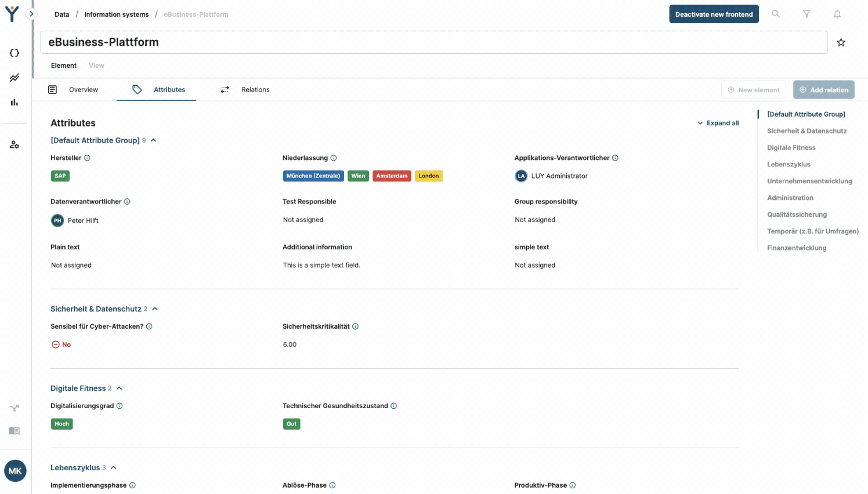Click the yellow London tag

coord(428,176)
